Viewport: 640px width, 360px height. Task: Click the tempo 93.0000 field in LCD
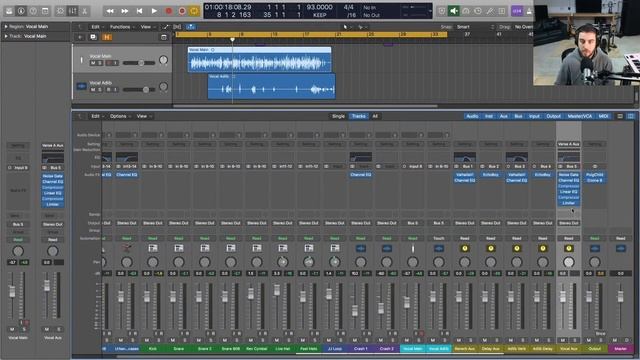(x=319, y=7)
